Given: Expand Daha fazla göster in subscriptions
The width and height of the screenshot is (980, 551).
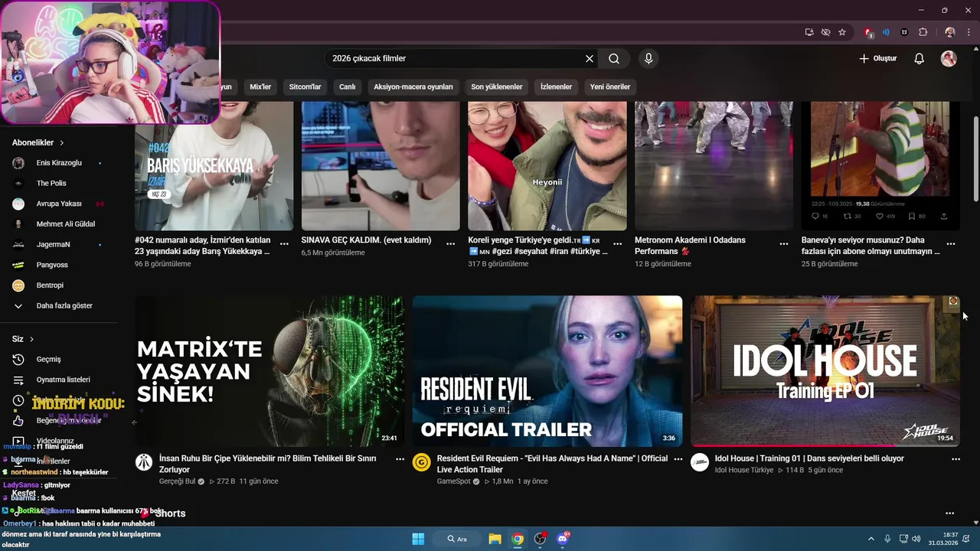Looking at the screenshot, I should [x=64, y=305].
